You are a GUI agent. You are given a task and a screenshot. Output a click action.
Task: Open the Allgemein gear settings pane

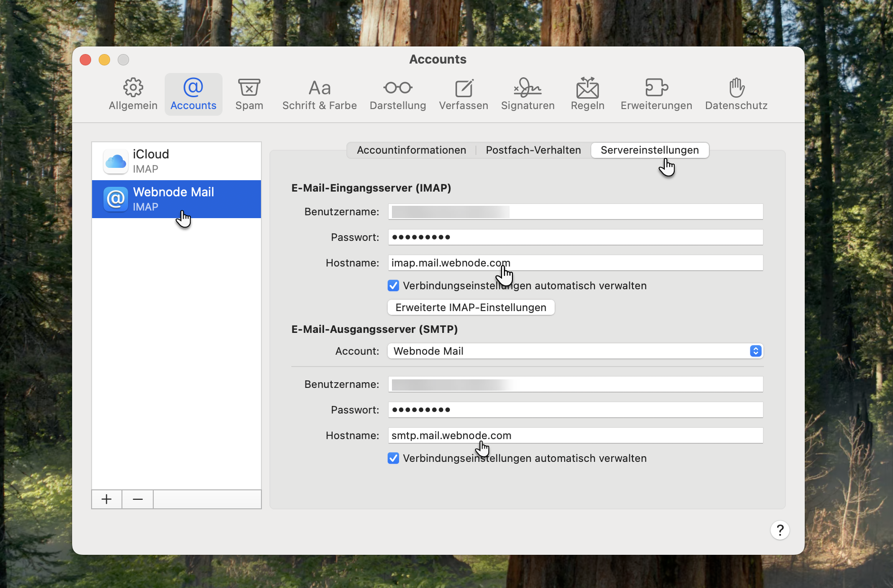[133, 94]
